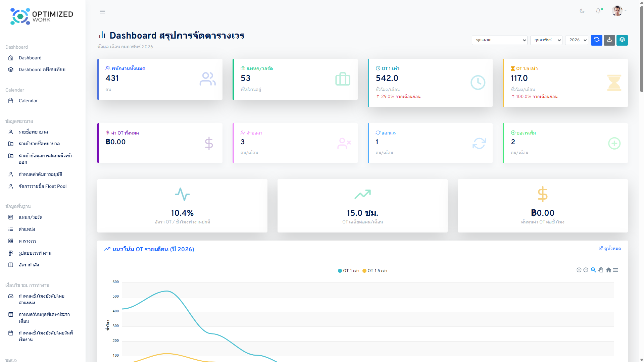Click the ต้นทุนค่า OT ต่อชั่วโมง card
The image size is (644, 362).
tap(543, 206)
